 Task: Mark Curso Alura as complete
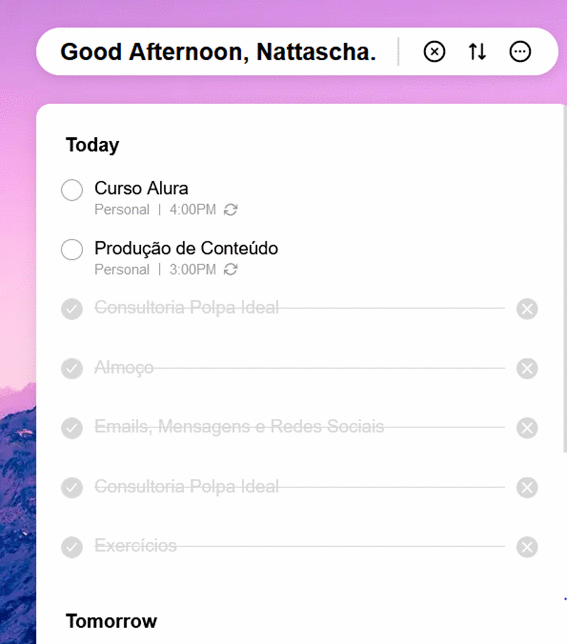(x=72, y=190)
